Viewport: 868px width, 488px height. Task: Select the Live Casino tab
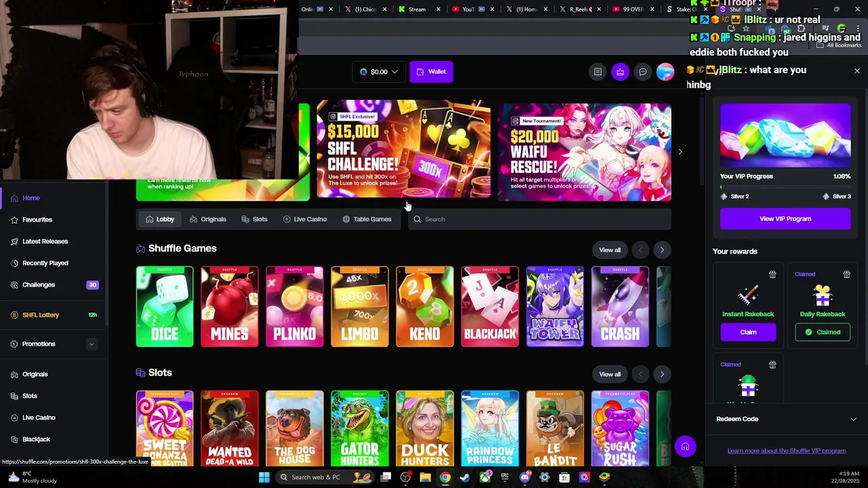[x=304, y=219]
